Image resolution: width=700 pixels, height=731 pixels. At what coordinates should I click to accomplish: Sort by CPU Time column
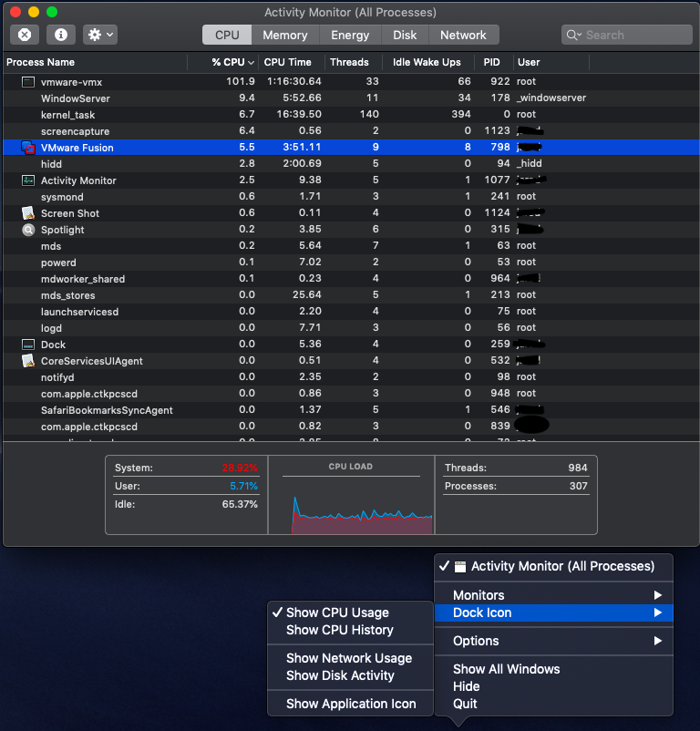291,62
